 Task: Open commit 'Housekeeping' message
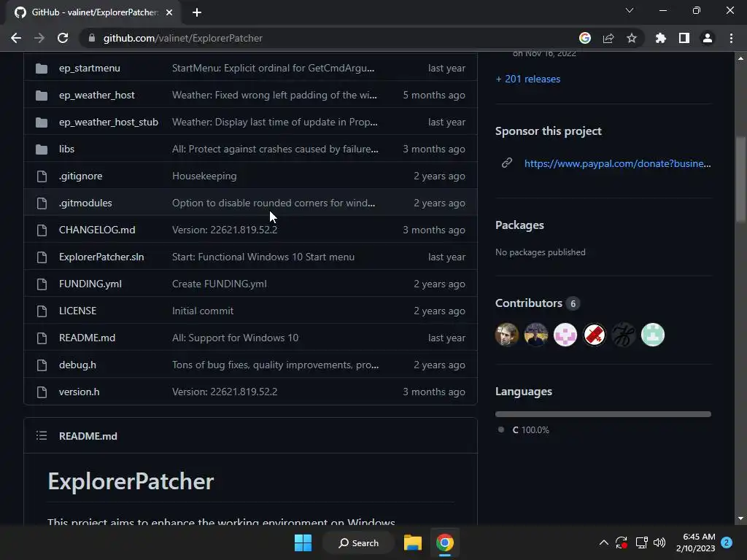[x=204, y=176]
